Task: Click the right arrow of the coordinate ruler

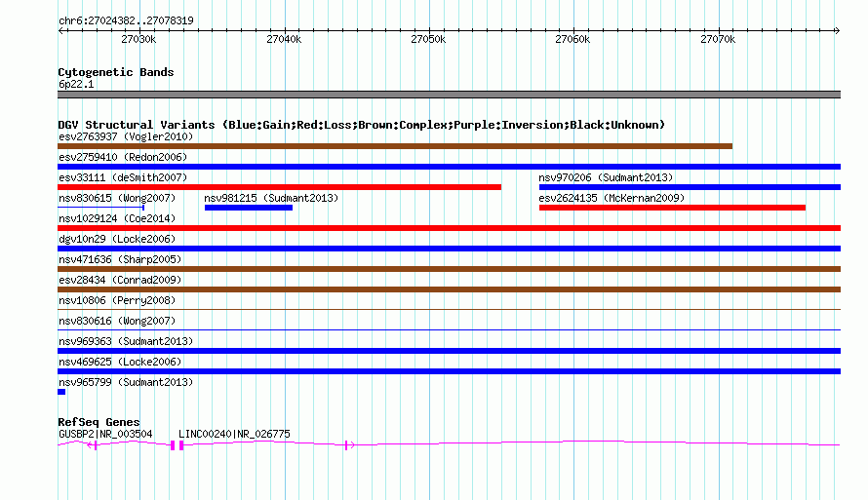Action: (838, 31)
